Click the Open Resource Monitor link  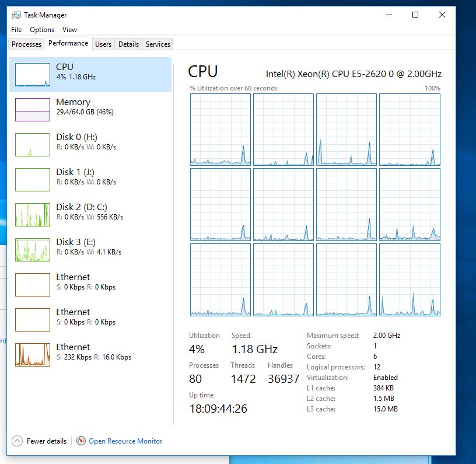click(125, 441)
